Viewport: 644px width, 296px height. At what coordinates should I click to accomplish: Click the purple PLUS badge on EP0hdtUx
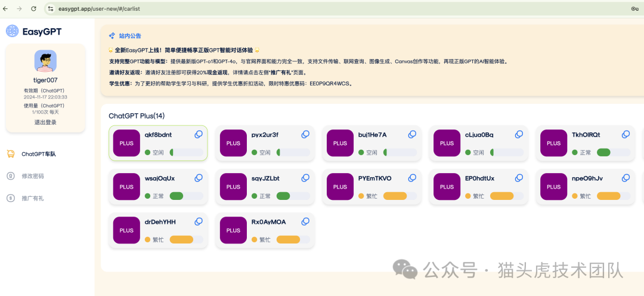(x=447, y=187)
